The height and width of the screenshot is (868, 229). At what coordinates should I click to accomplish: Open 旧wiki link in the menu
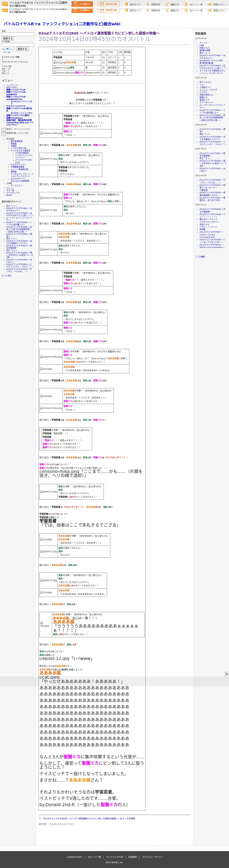(9, 195)
